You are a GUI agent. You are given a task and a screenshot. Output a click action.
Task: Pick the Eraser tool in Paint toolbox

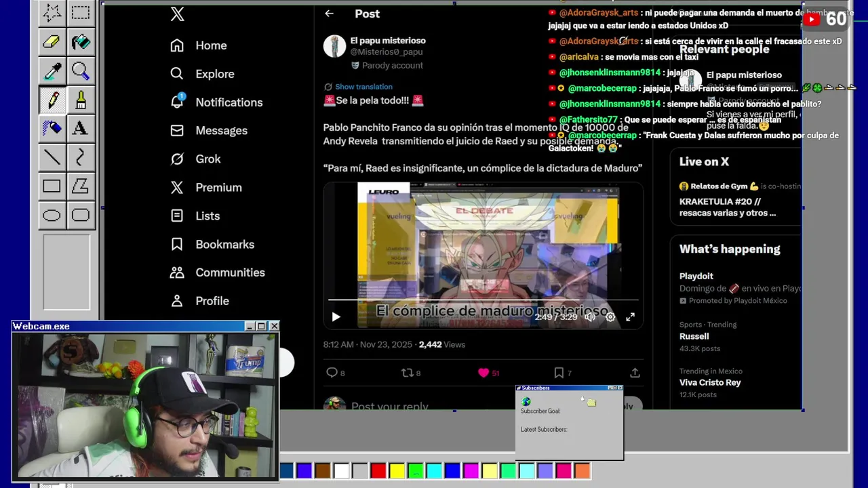[52, 42]
